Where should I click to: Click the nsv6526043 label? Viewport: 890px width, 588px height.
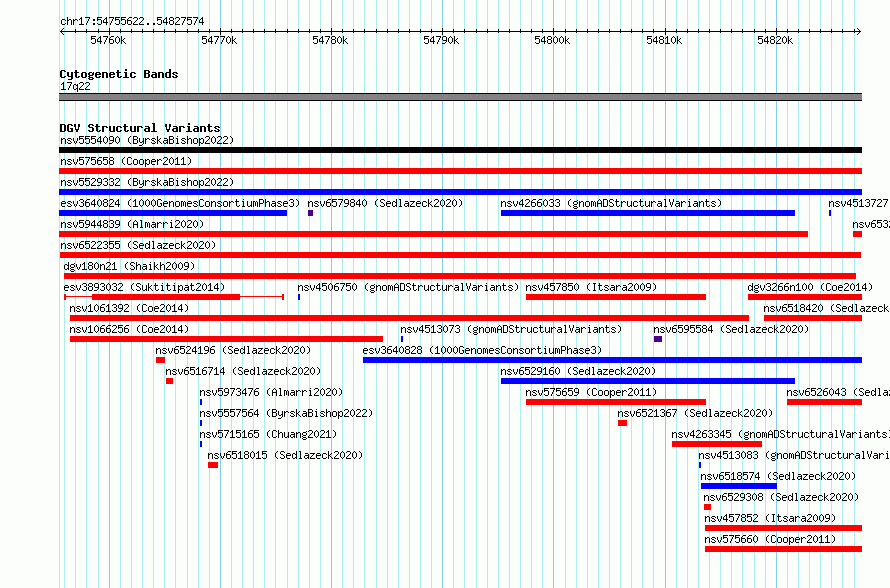838,392
